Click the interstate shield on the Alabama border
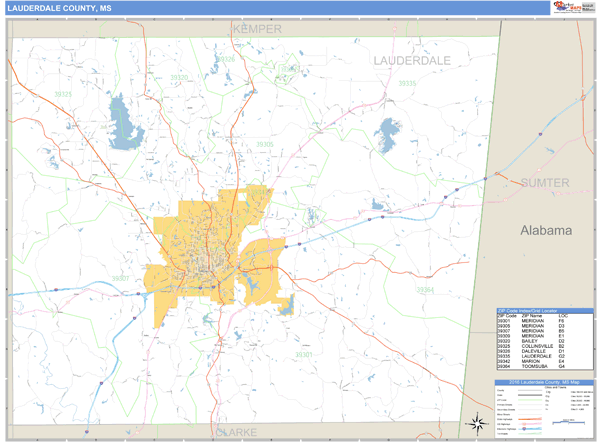The height and width of the screenshot is (442, 600). tap(486, 177)
